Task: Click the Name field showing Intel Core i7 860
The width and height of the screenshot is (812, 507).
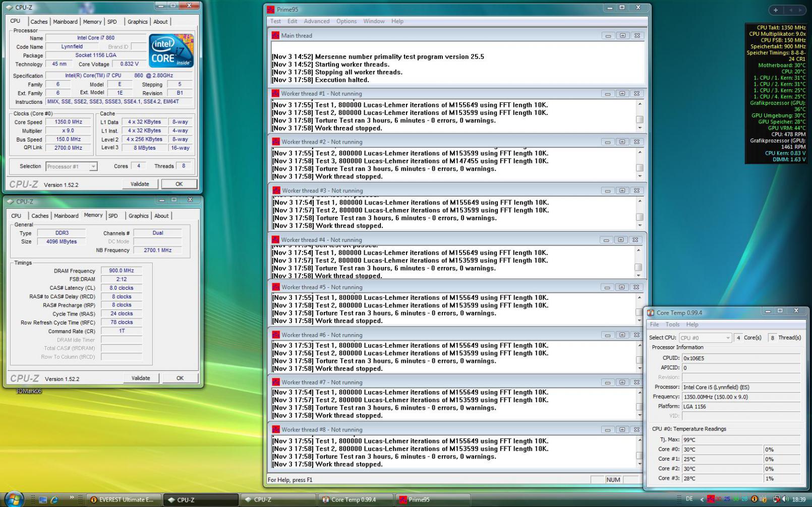Action: [96, 38]
